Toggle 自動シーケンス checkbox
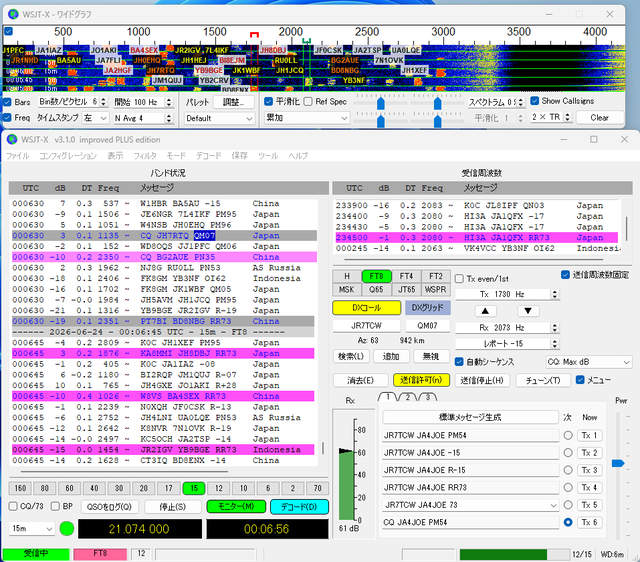This screenshot has height=562, width=640. (459, 362)
